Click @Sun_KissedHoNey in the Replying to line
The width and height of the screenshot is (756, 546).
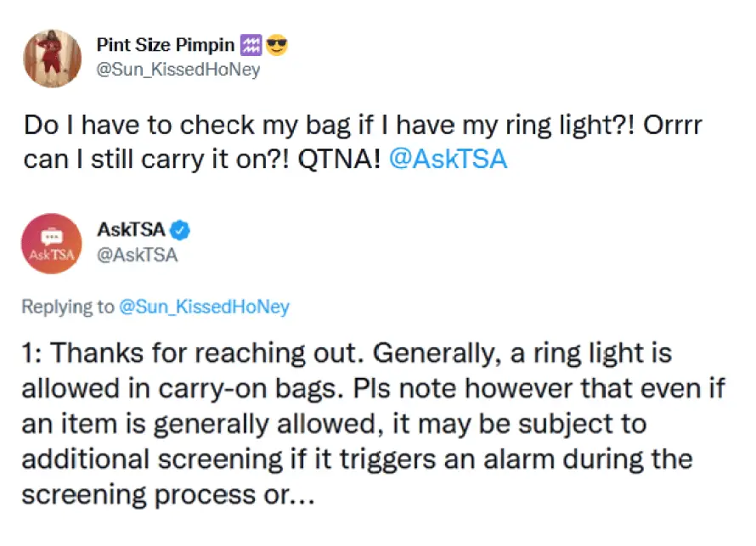pyautogui.click(x=204, y=307)
